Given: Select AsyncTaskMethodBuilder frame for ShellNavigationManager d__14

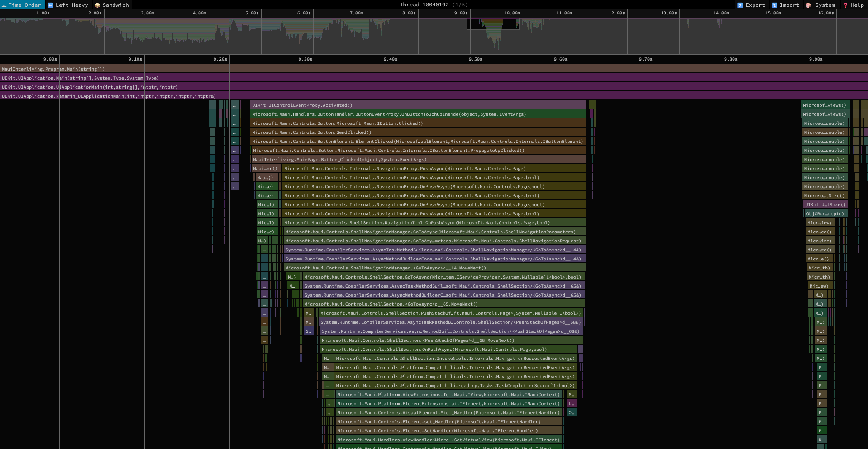Looking at the screenshot, I should (x=435, y=250).
